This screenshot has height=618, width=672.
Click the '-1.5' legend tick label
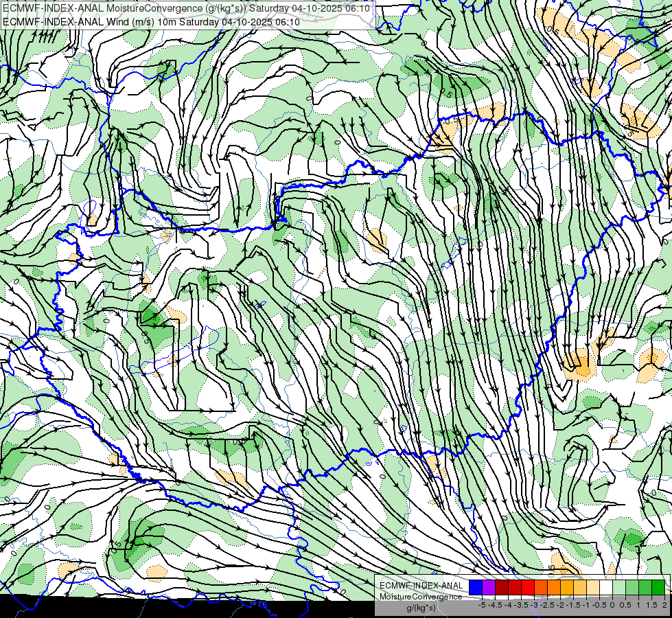pyautogui.click(x=572, y=605)
